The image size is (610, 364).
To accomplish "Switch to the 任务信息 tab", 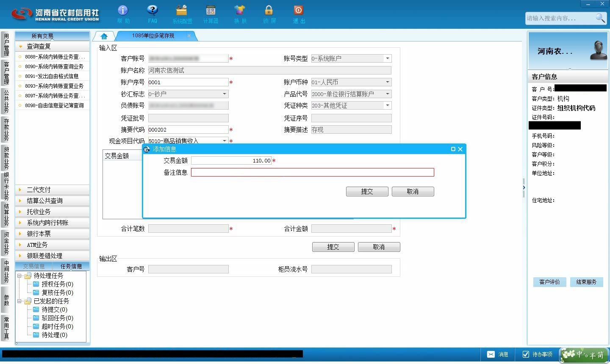I will pyautogui.click(x=71, y=266).
